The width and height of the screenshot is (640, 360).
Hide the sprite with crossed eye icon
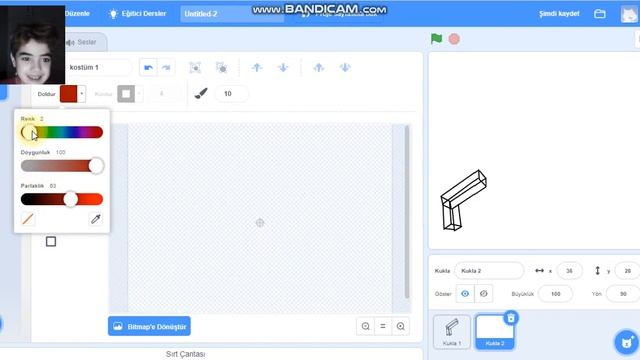click(x=484, y=293)
